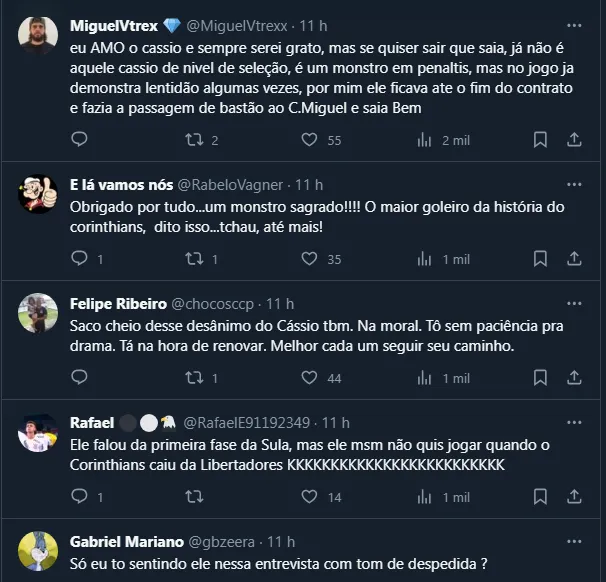606x582 pixels.
Task: Open MiguelVtrex's profile avatar
Action: pos(38,35)
